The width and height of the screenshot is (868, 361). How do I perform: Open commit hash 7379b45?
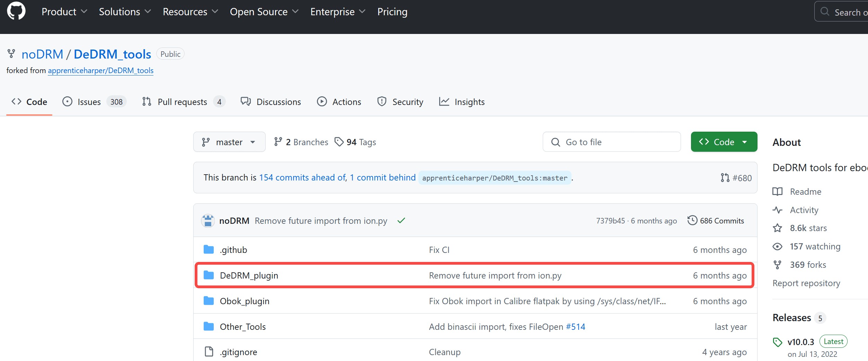coord(610,221)
